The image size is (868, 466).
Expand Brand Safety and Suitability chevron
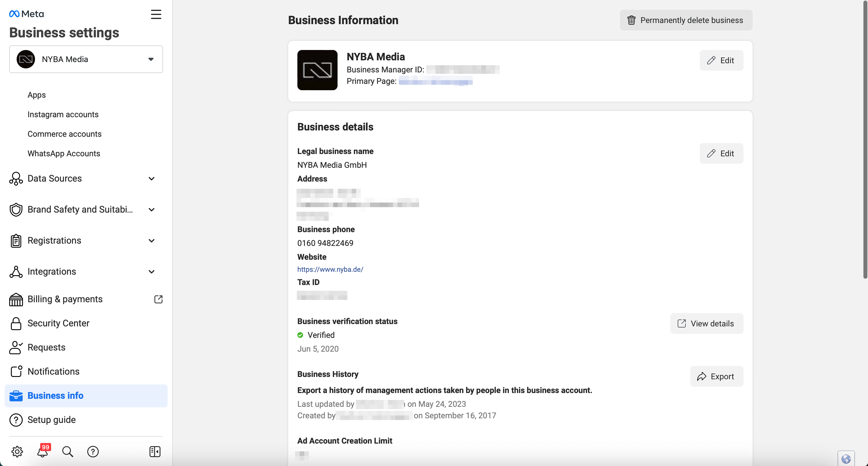click(152, 210)
